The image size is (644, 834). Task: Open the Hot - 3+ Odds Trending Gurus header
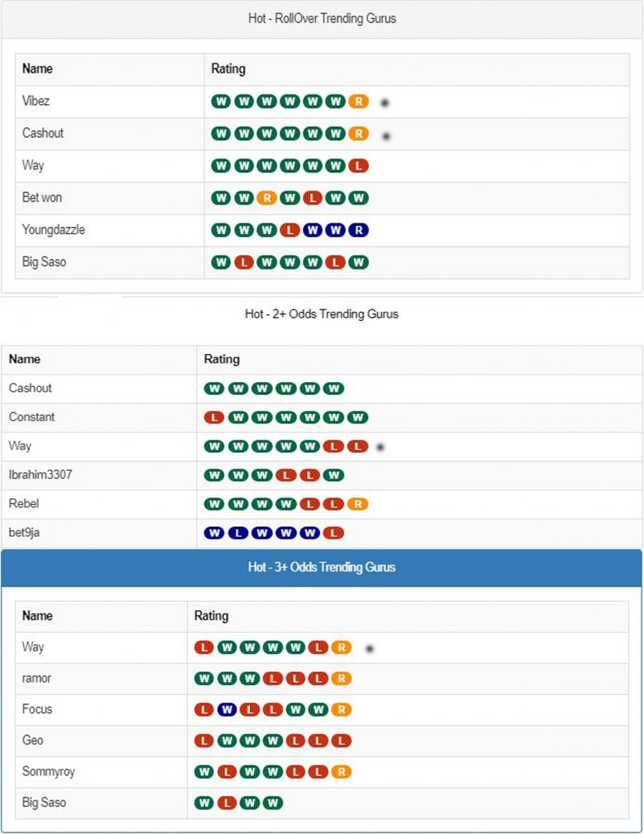pos(322,567)
